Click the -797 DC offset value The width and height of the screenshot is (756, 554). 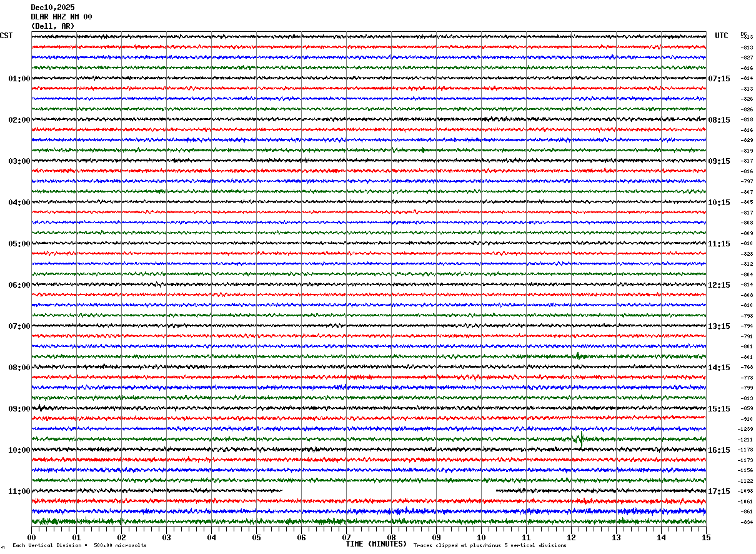pos(747,181)
